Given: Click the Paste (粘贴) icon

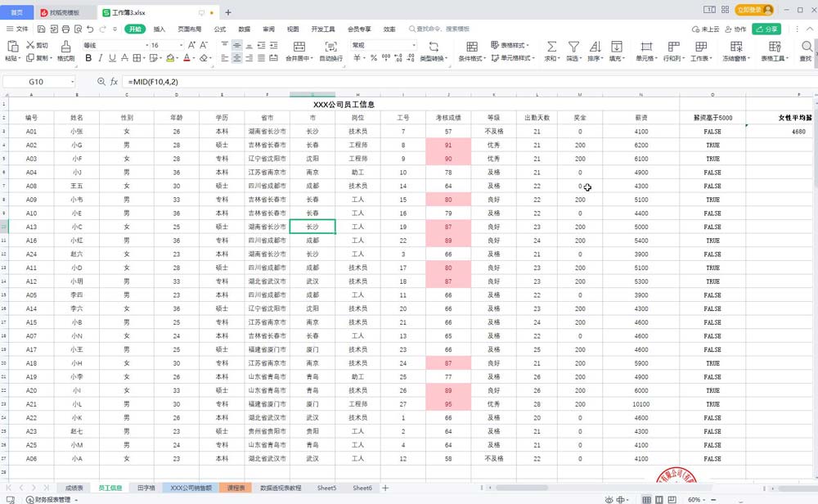Looking at the screenshot, I should (x=12, y=47).
